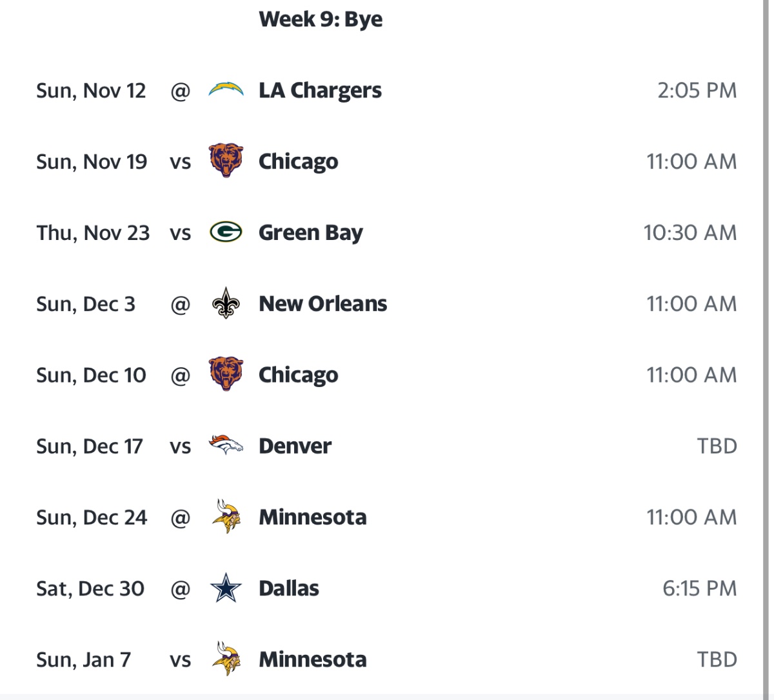Click the 6:15 PM Dallas game time
The width and height of the screenshot is (774, 700).
click(699, 588)
